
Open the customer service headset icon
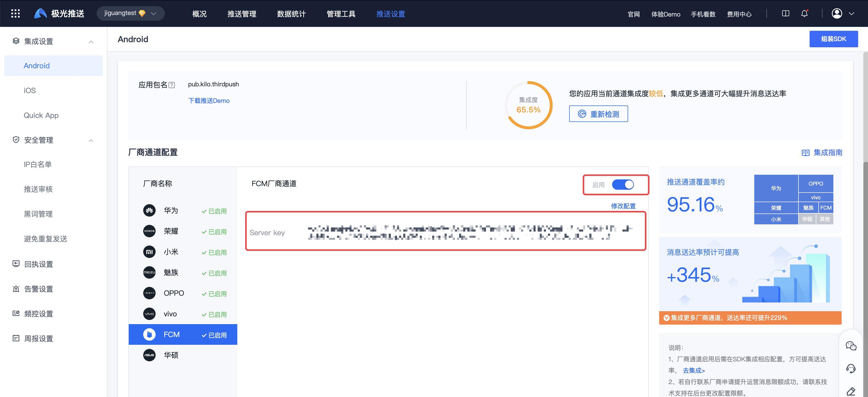coord(851,368)
